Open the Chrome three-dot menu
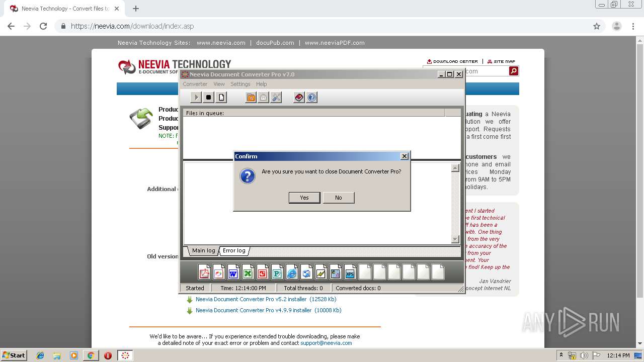This screenshot has height=362, width=644. 633,26
